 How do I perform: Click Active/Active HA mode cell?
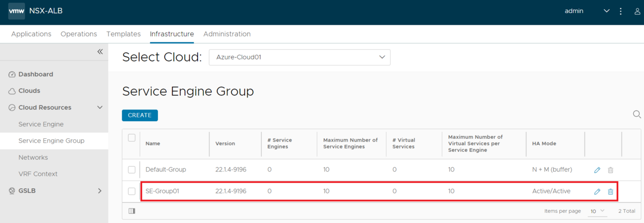551,191
